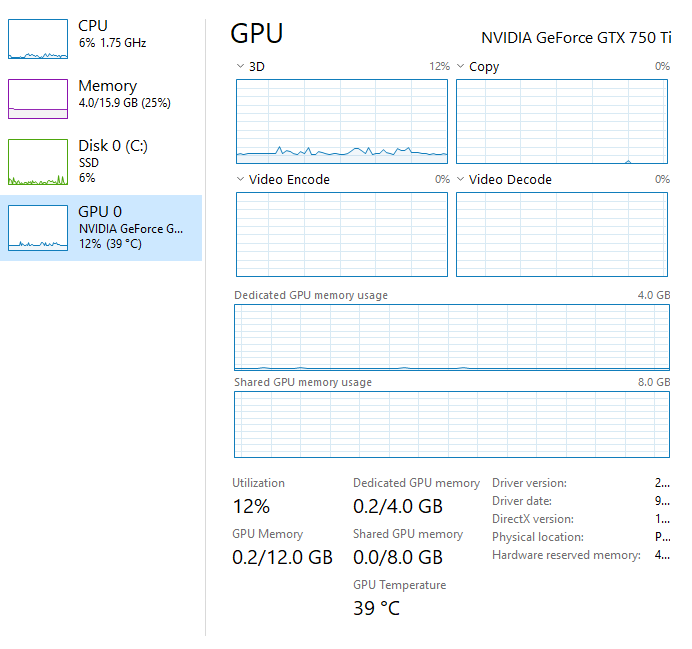Open the Memory performance thumbnail

38,99
